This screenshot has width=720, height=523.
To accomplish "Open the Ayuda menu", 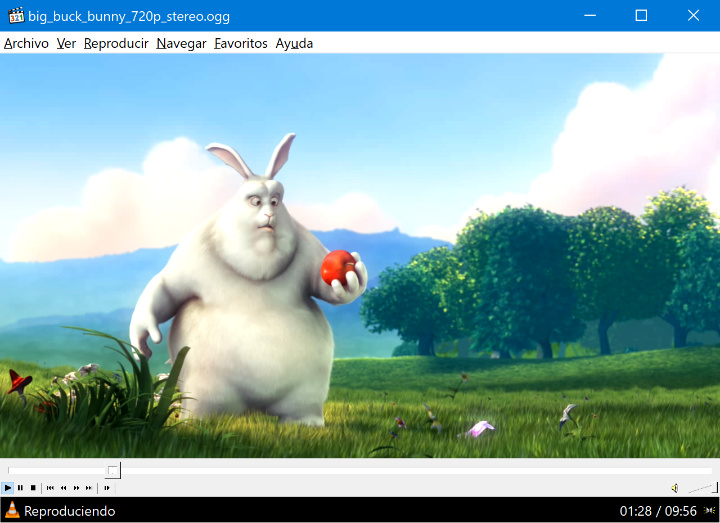I will [x=294, y=44].
